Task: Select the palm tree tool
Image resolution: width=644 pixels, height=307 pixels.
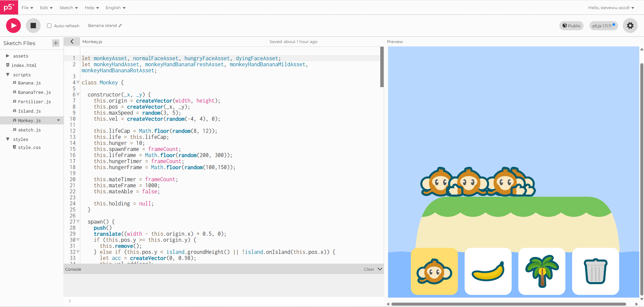Action: pos(542,271)
